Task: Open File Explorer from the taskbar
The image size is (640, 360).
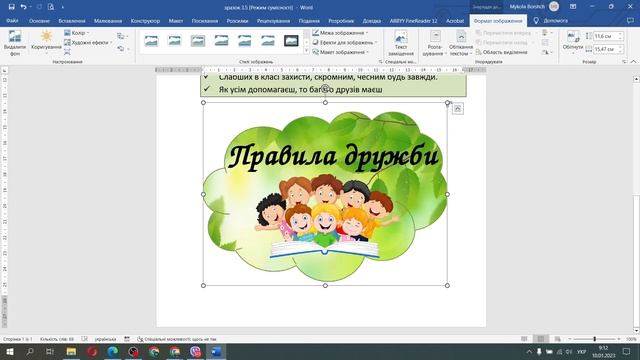Action: pos(71,351)
